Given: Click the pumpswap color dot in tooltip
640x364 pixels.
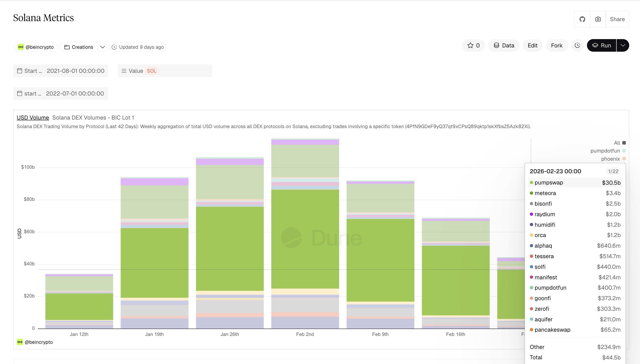Looking at the screenshot, I should pos(531,183).
